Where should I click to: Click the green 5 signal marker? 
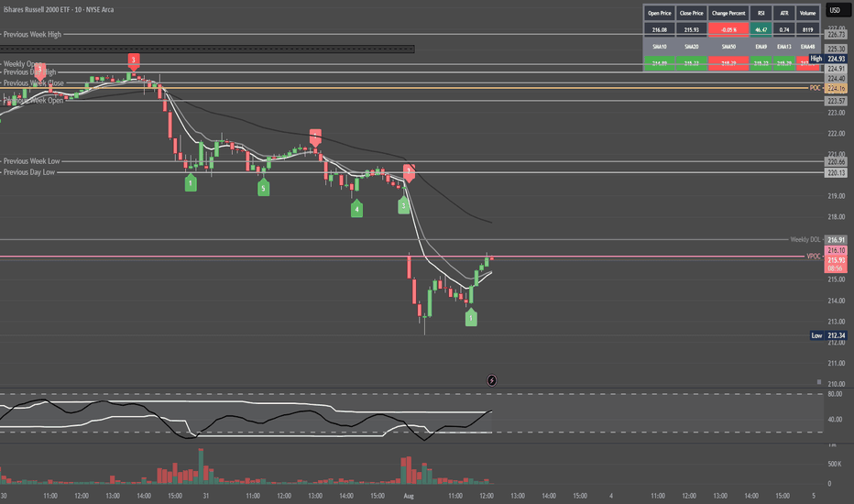pos(263,188)
